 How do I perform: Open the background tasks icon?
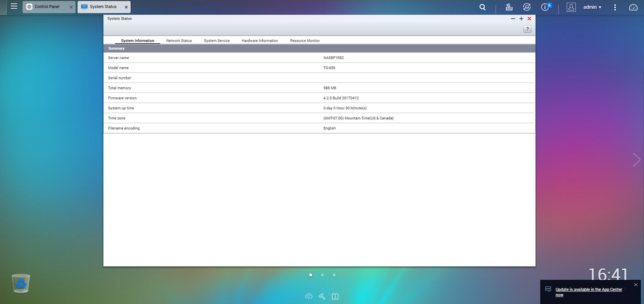509,7
